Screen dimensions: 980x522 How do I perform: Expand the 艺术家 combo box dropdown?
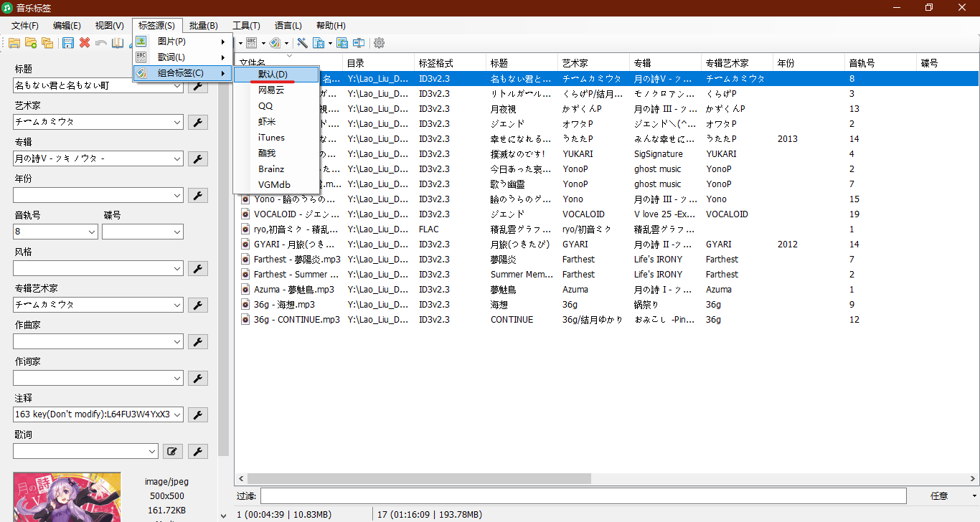[x=177, y=122]
